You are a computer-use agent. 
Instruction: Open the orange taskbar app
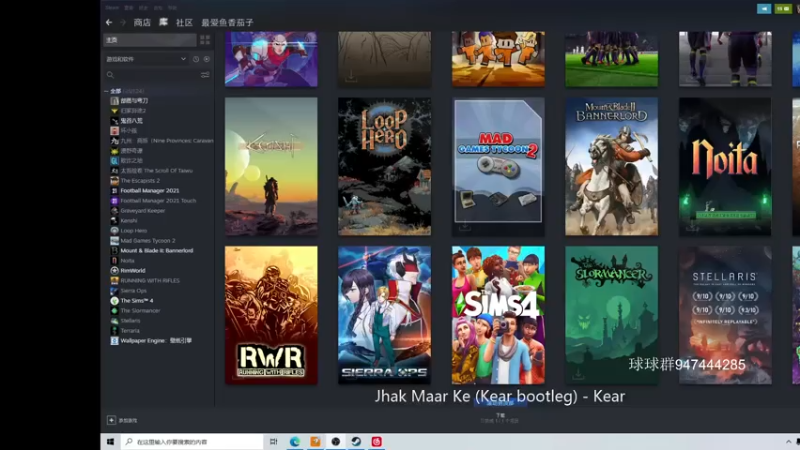coord(315,442)
